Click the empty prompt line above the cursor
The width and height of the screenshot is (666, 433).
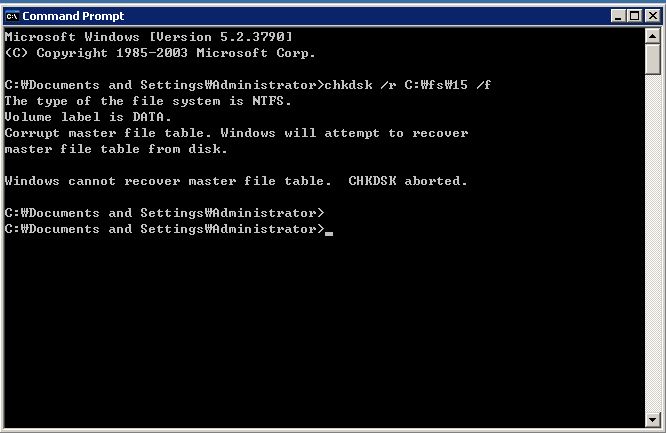tap(164, 213)
